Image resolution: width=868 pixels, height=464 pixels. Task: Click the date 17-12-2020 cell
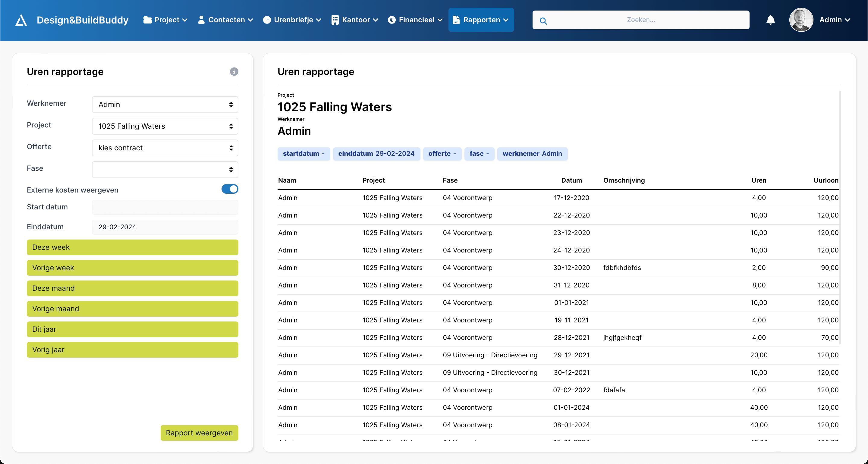pos(571,198)
